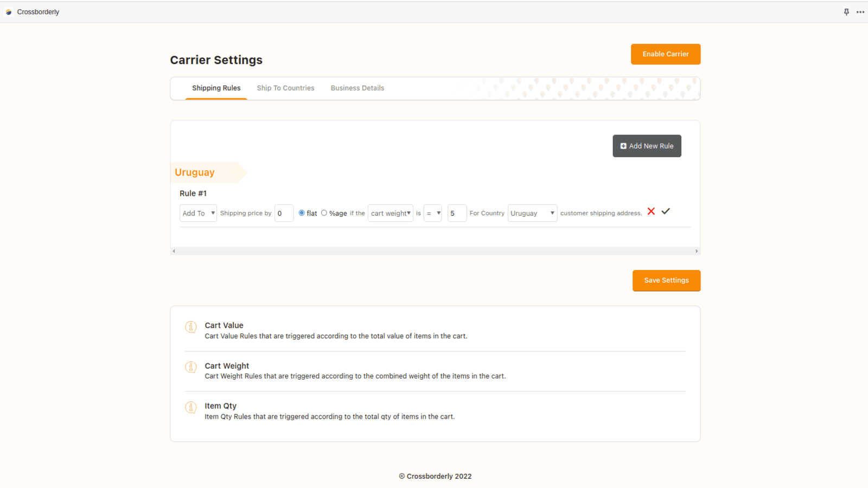868x488 pixels.
Task: Open the Uruguay country dropdown
Action: click(532, 213)
